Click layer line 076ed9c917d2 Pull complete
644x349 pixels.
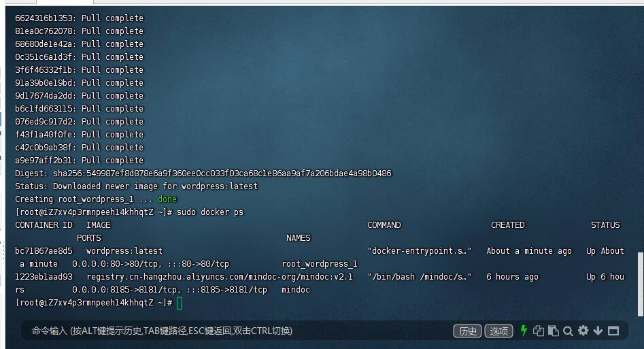pyautogui.click(x=80, y=121)
